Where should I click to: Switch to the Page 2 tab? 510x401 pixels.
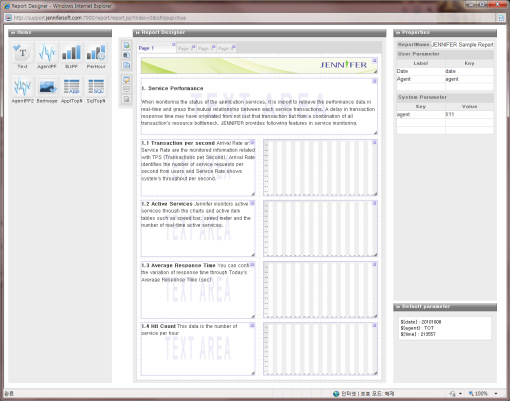pyautogui.click(x=186, y=48)
